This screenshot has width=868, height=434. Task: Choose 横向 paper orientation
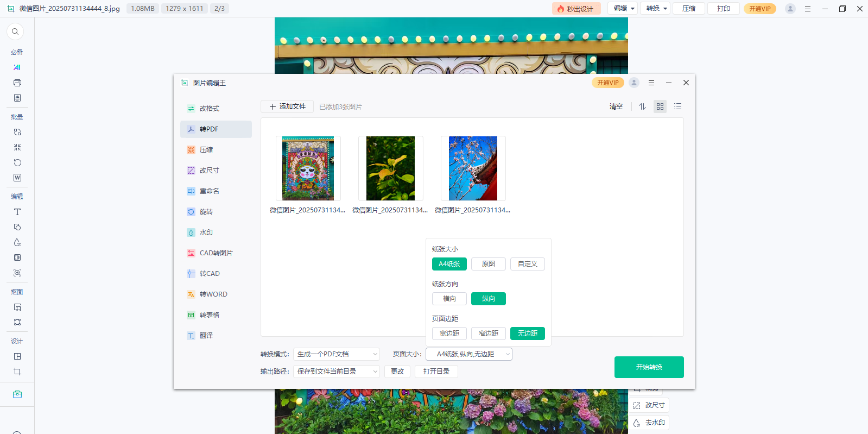coord(449,299)
